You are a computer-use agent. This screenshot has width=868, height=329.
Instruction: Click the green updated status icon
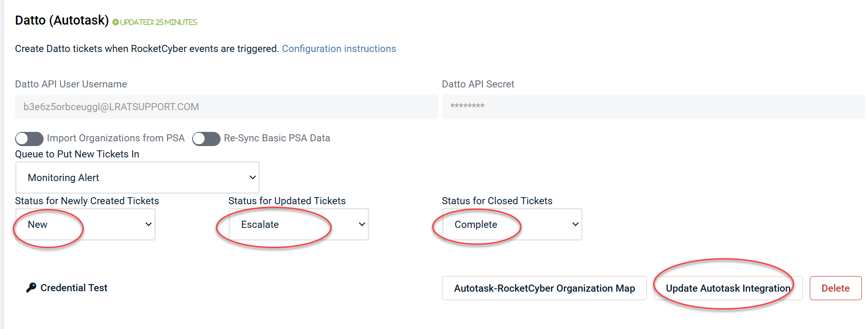click(115, 22)
